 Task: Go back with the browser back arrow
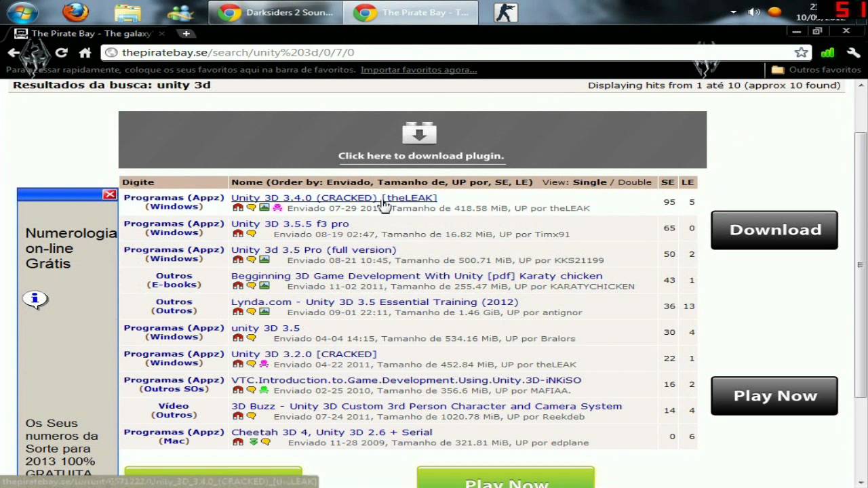point(14,52)
